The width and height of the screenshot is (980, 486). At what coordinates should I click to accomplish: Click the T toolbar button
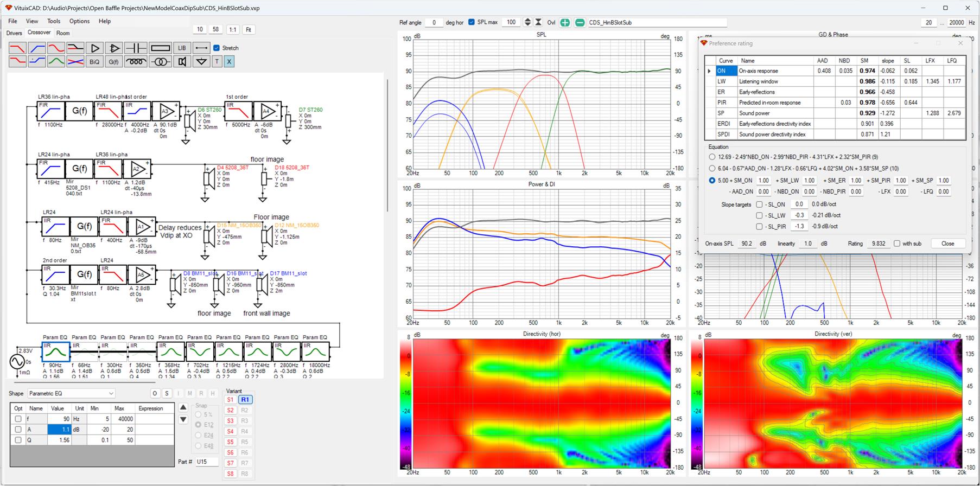point(217,61)
